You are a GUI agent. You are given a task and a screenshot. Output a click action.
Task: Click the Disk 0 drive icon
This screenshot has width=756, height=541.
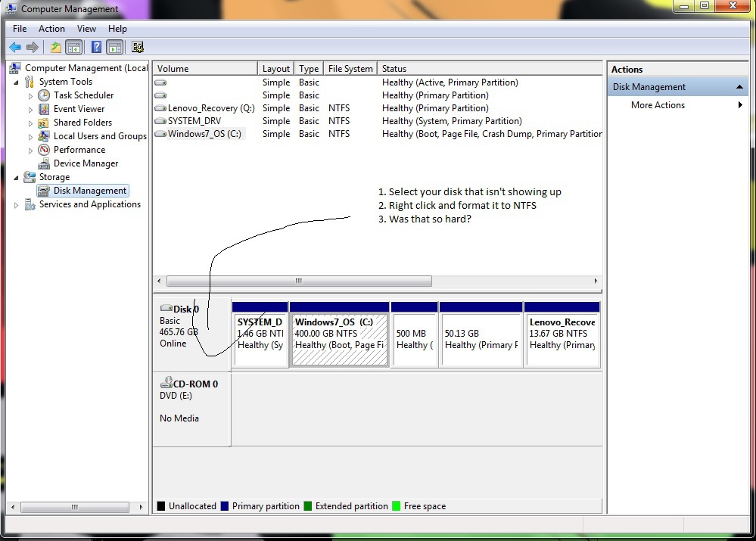166,309
